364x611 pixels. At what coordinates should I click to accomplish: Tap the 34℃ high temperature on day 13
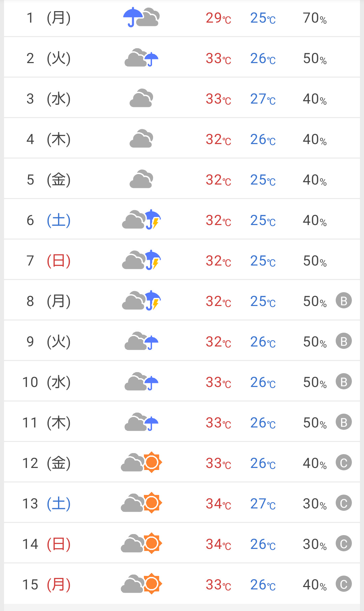(x=218, y=504)
